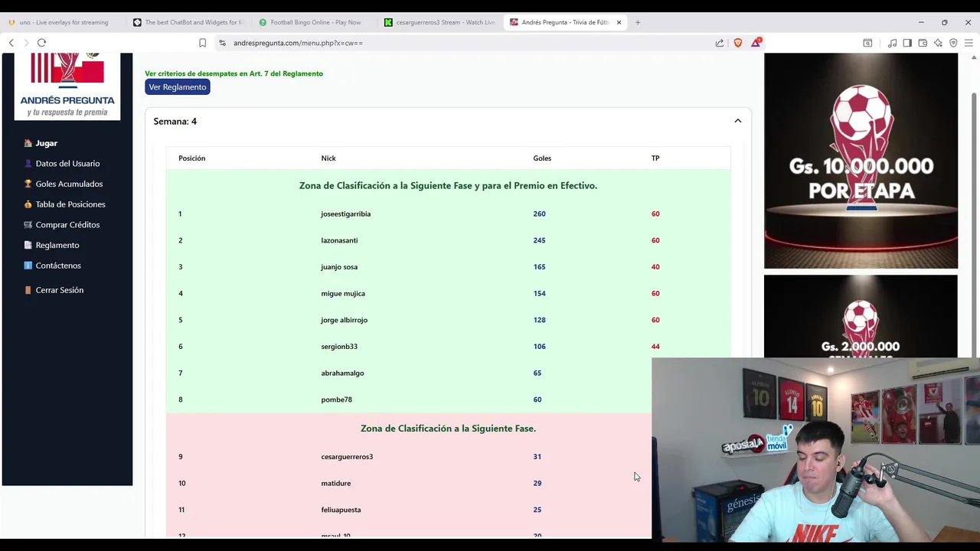Click the 'Semana: 4' header text
Viewport: 980px width, 551px height.
(x=175, y=121)
